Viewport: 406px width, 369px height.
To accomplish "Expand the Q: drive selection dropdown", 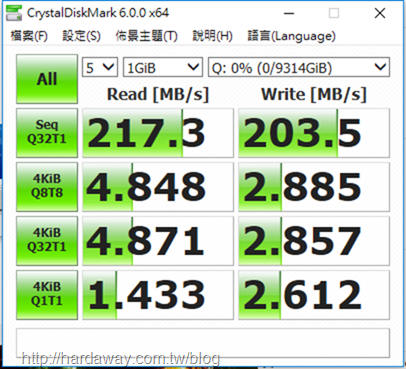I will pos(299,68).
